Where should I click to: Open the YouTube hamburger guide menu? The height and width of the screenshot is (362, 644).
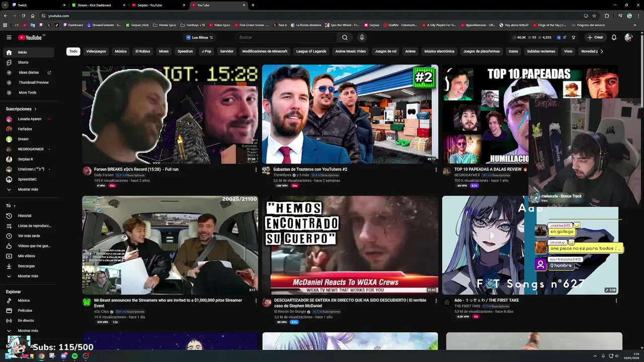point(9,37)
